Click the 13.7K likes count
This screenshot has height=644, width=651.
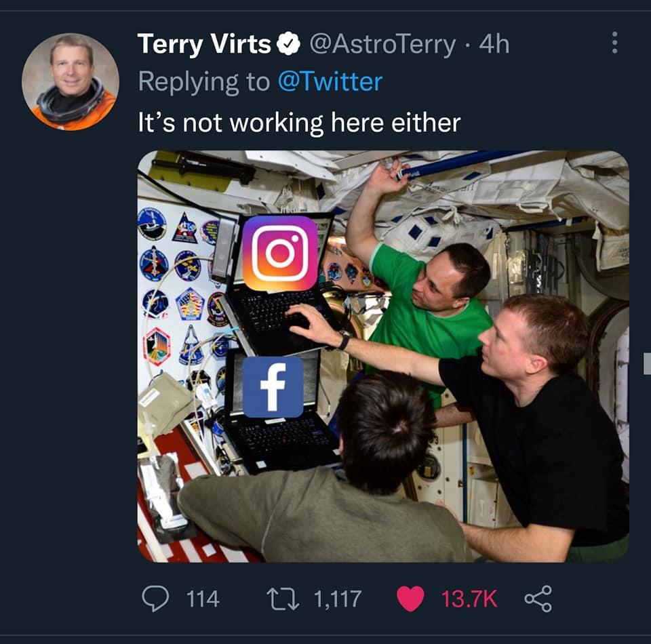point(469,599)
